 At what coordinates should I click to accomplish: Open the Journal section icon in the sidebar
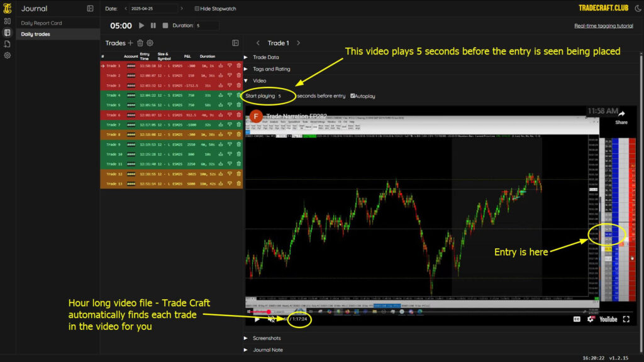tap(8, 33)
